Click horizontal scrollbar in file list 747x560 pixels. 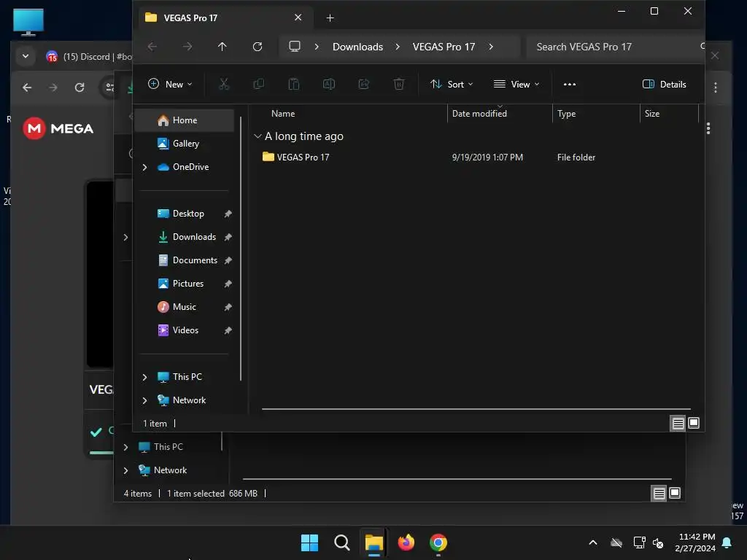pyautogui.click(x=476, y=408)
